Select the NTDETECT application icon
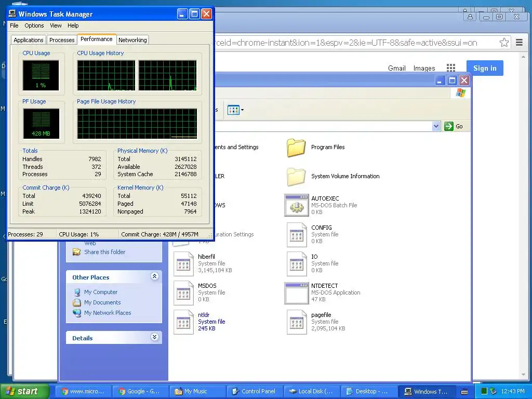The height and width of the screenshot is (399, 532). click(297, 293)
